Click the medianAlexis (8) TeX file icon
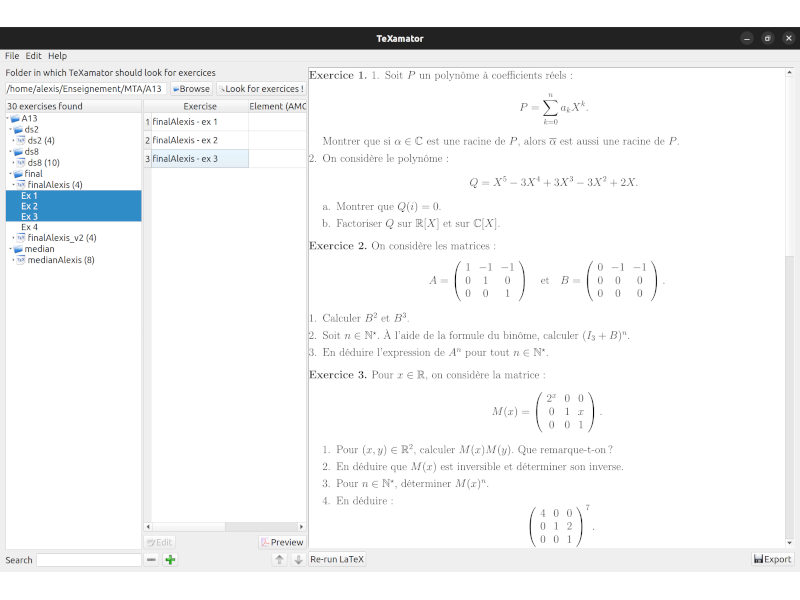800x600 pixels. [x=21, y=260]
